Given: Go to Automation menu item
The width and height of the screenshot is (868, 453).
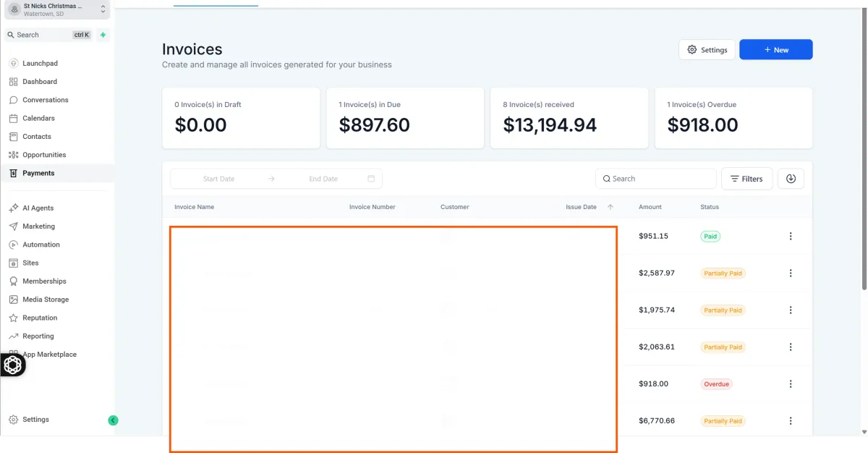Looking at the screenshot, I should [41, 245].
